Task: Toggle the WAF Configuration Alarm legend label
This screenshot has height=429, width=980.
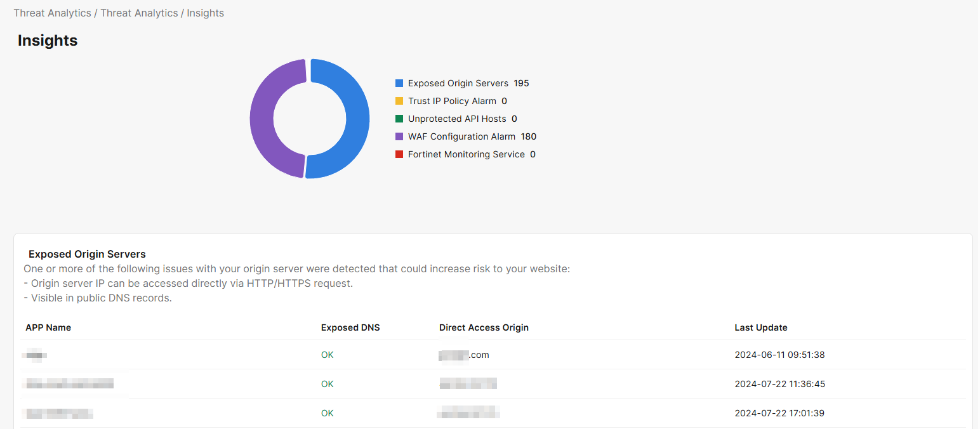Action: tap(461, 136)
